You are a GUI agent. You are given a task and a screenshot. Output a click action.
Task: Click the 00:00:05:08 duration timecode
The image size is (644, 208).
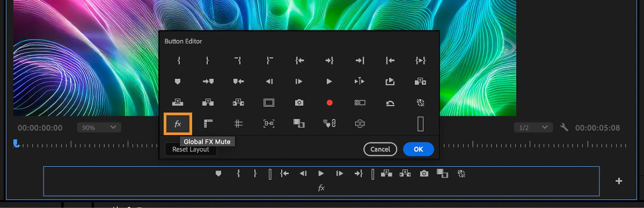click(x=597, y=128)
